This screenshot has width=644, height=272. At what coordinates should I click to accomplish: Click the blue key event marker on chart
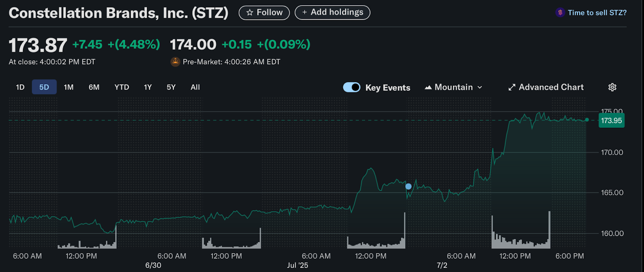pos(409,186)
